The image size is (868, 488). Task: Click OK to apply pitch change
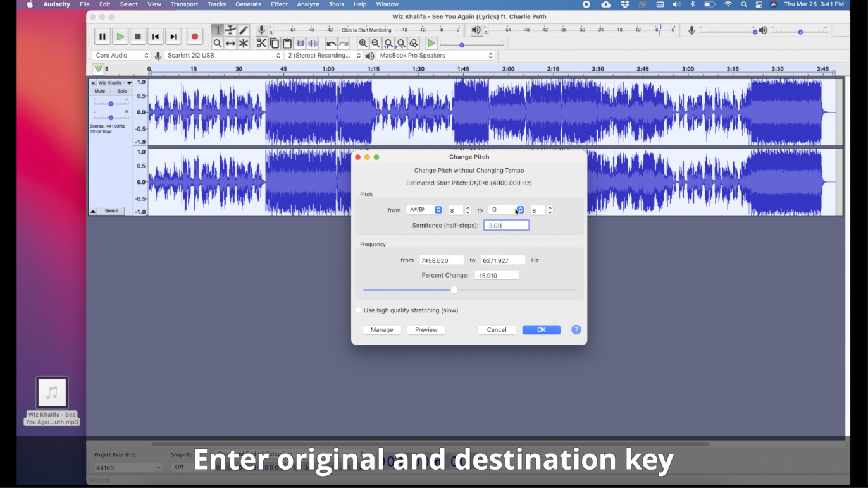541,329
